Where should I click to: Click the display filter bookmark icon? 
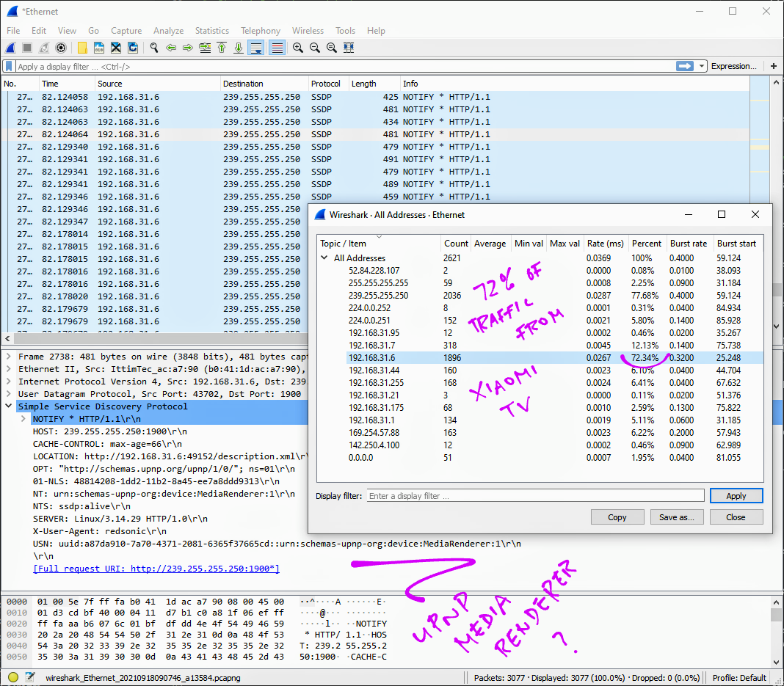coord(9,66)
